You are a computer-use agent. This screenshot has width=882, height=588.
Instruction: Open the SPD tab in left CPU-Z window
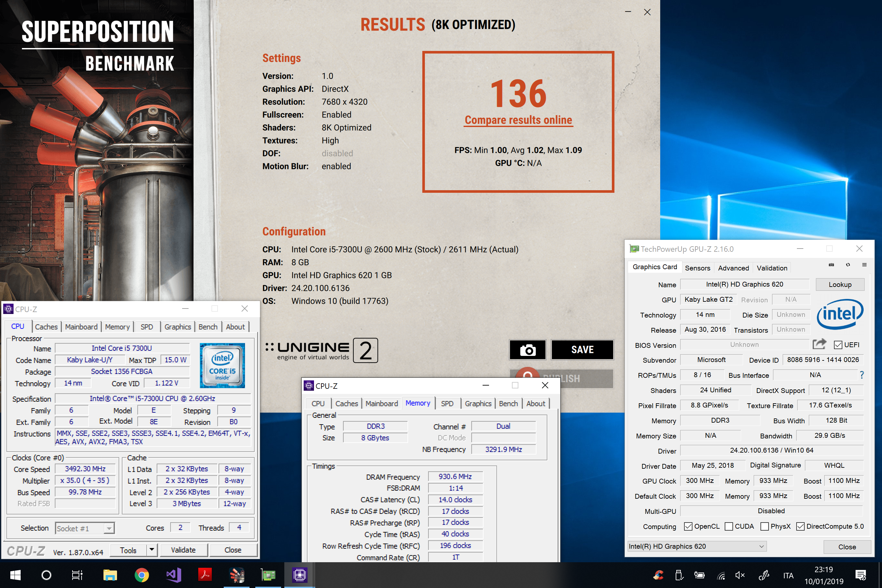coord(147,327)
